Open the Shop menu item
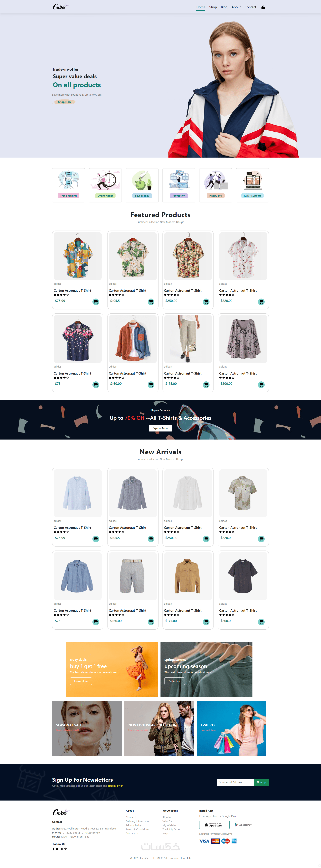This screenshot has height=868, width=321. click(x=213, y=7)
